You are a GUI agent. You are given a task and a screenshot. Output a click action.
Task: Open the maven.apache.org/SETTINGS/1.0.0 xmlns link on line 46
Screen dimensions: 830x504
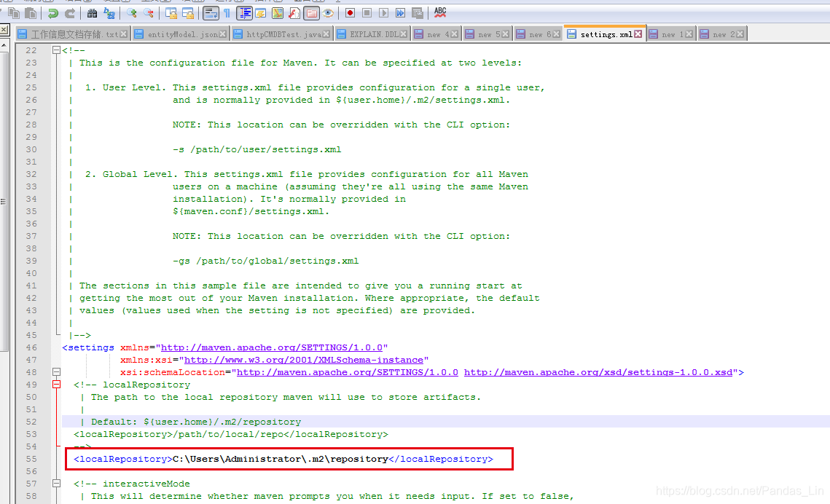coord(272,347)
